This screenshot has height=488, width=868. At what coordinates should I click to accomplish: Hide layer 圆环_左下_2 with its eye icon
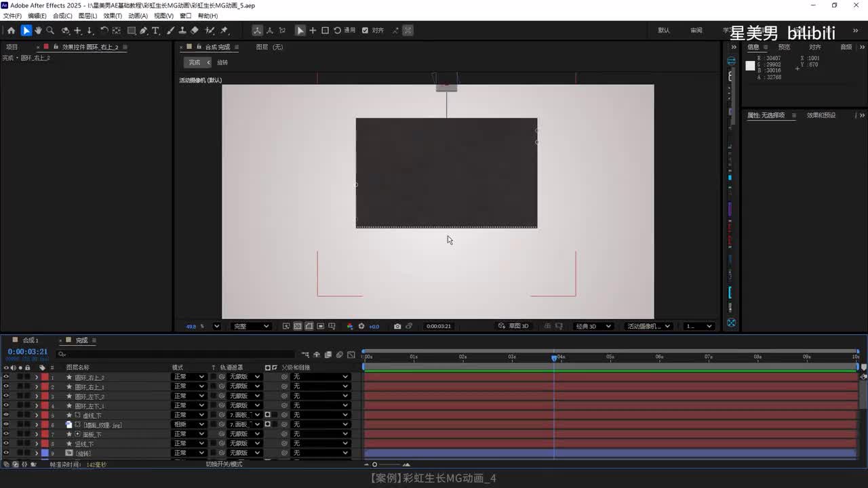click(x=6, y=396)
